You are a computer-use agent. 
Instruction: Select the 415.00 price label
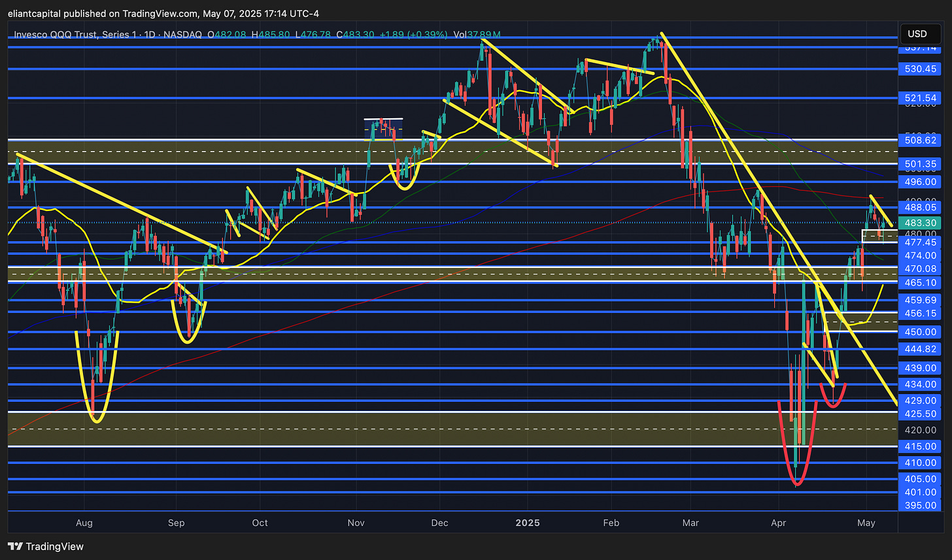tap(920, 446)
